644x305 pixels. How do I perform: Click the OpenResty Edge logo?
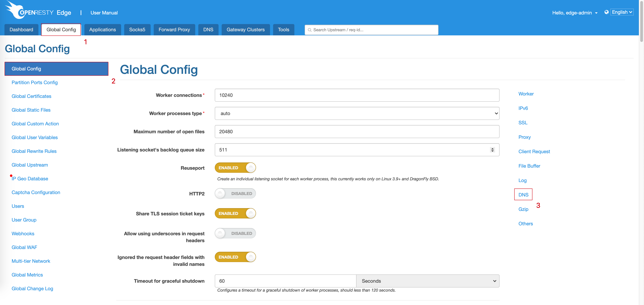click(x=38, y=10)
